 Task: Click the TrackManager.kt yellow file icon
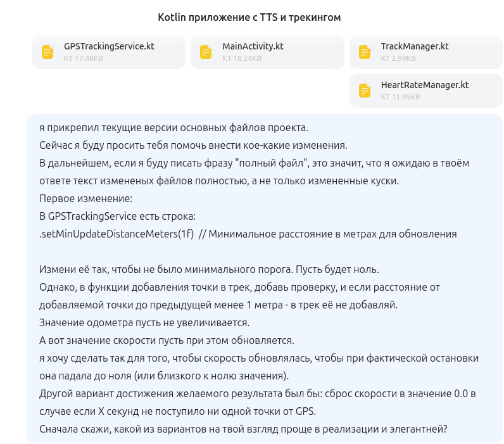pyautogui.click(x=364, y=52)
